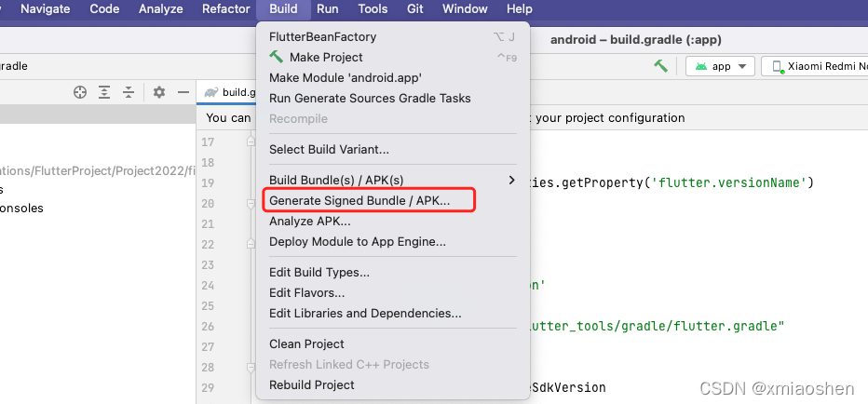Choose Rebuild Project
868x404 pixels.
click(393, 385)
